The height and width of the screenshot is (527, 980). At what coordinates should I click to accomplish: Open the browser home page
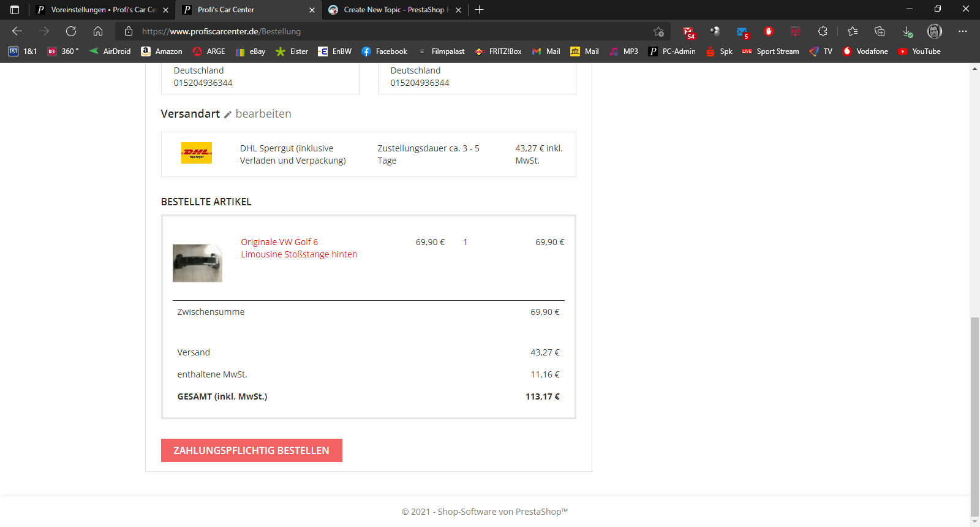pos(98,31)
